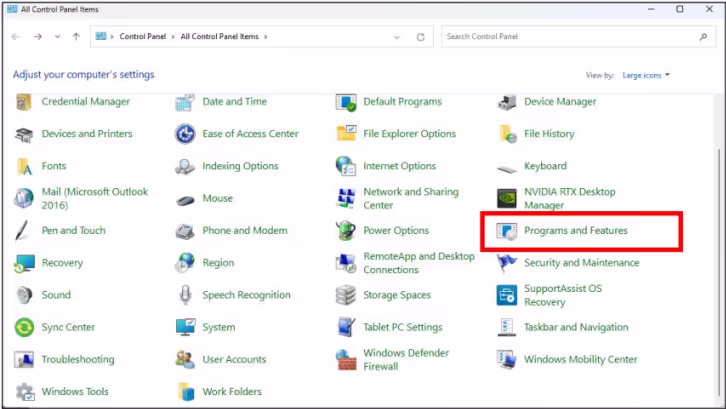The height and width of the screenshot is (409, 726).
Task: Open the View by Large icons dropdown
Action: pyautogui.click(x=646, y=75)
